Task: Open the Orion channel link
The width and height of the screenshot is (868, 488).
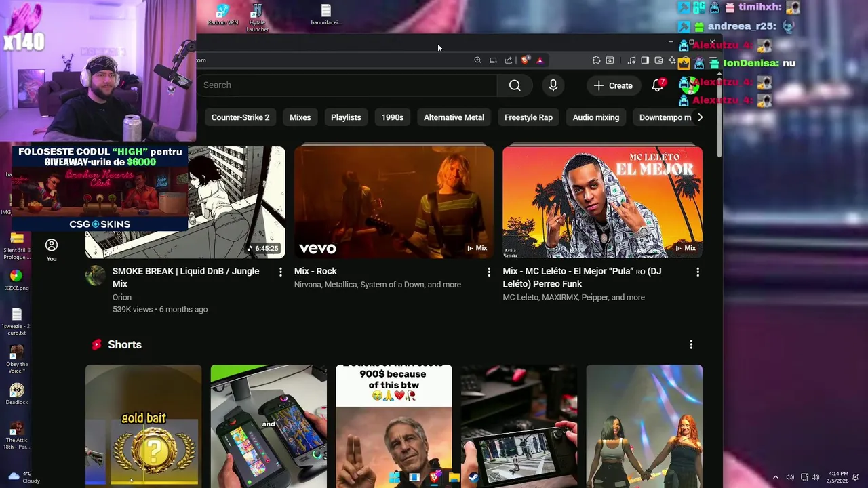Action: [122, 297]
